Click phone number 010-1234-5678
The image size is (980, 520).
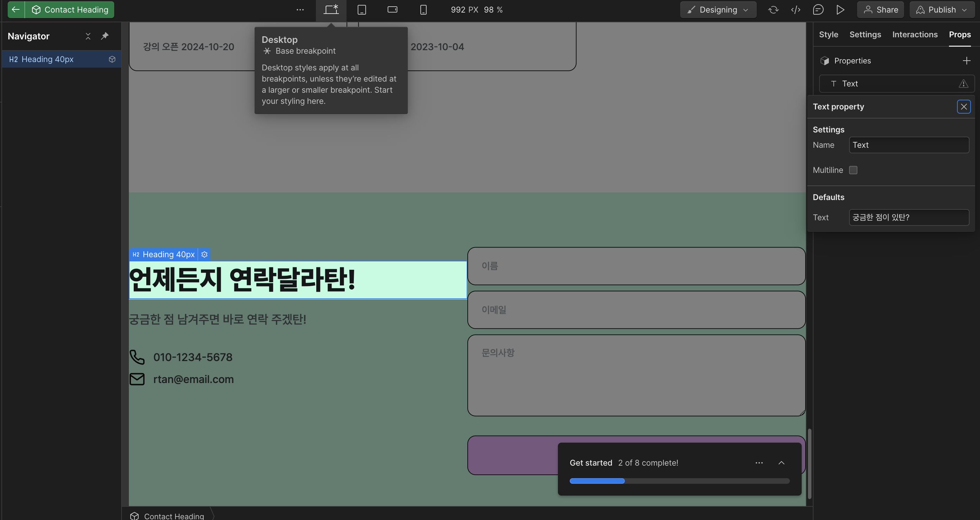[x=193, y=357]
